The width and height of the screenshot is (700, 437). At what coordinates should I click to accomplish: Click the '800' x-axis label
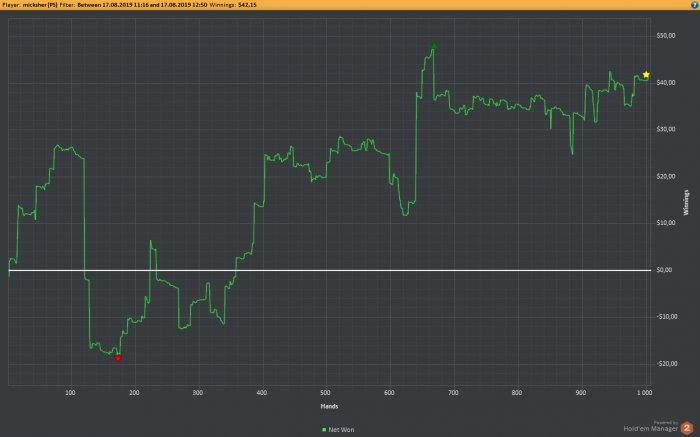[517, 393]
